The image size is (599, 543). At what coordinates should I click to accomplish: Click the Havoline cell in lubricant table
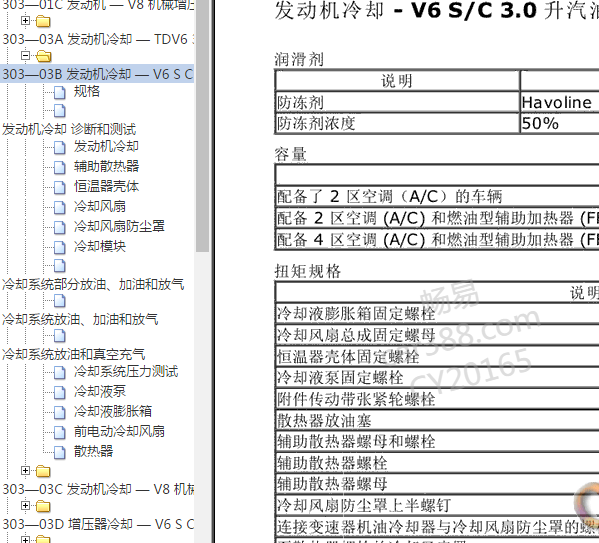tap(560, 102)
